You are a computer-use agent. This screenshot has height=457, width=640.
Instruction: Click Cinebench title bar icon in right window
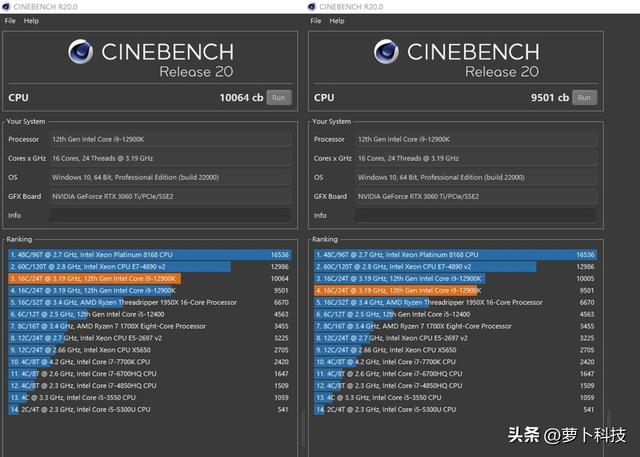click(312, 7)
